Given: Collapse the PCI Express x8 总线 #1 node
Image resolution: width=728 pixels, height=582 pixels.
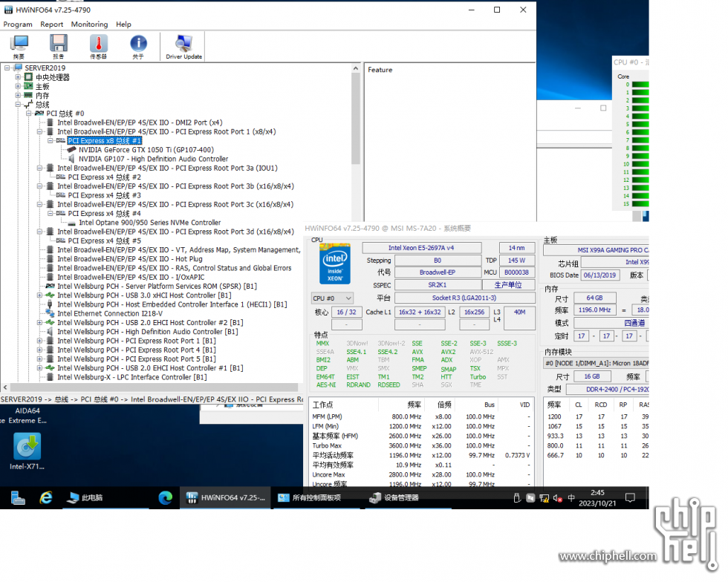Looking at the screenshot, I should [x=51, y=140].
